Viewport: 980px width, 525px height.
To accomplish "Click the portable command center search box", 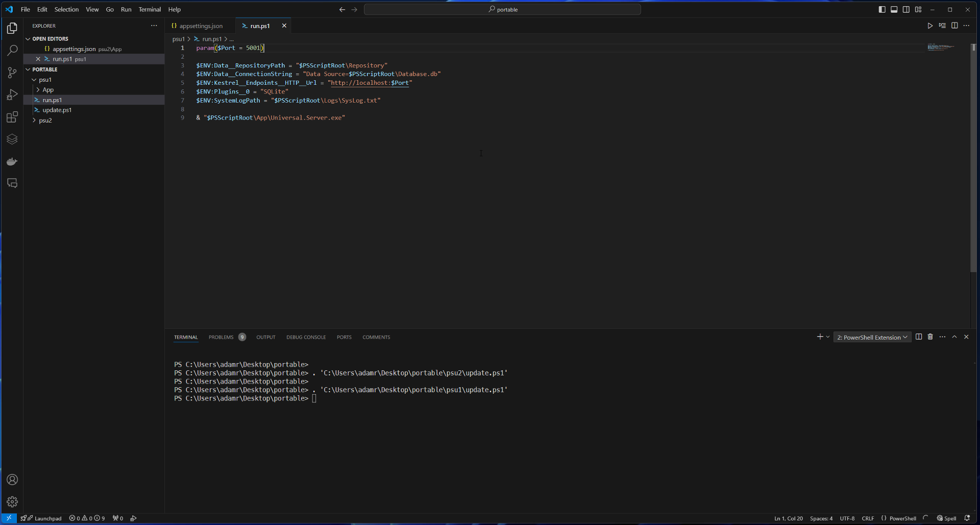I will pyautogui.click(x=502, y=10).
